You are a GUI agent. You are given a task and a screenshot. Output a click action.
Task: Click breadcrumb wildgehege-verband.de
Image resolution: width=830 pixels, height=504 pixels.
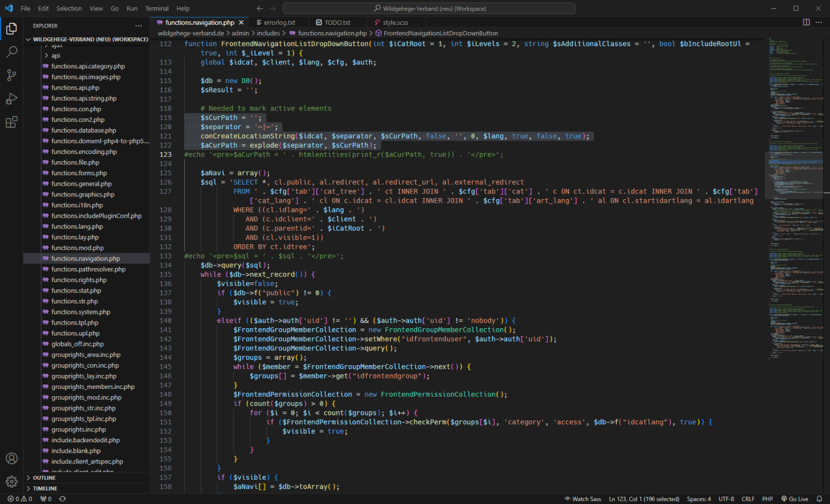(191, 33)
